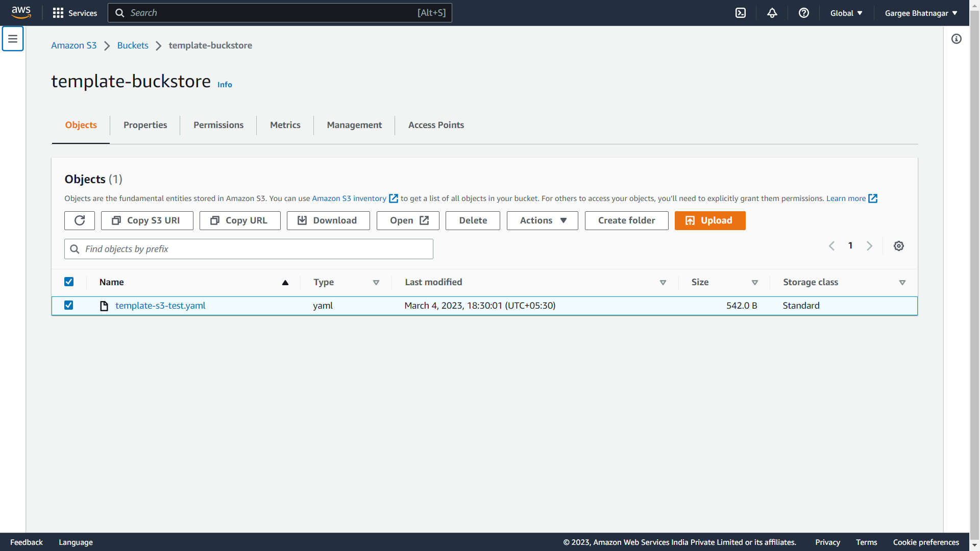Open the Global region dropdown
Screen dimensions: 980x551
click(846, 13)
